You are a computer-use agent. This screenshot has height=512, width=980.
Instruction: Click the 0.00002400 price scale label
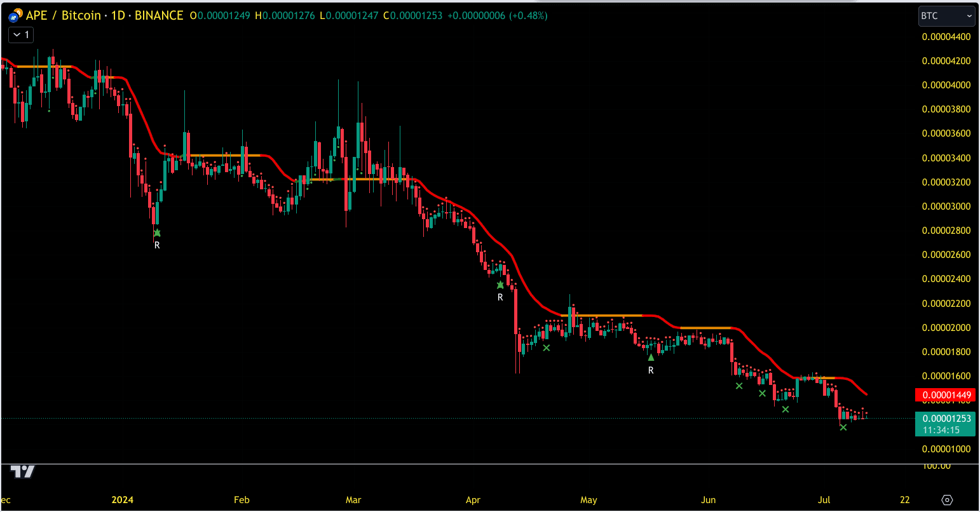tap(946, 279)
